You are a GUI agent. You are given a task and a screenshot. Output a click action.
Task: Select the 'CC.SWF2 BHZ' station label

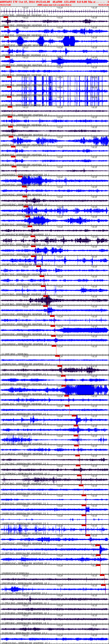[8, 354]
